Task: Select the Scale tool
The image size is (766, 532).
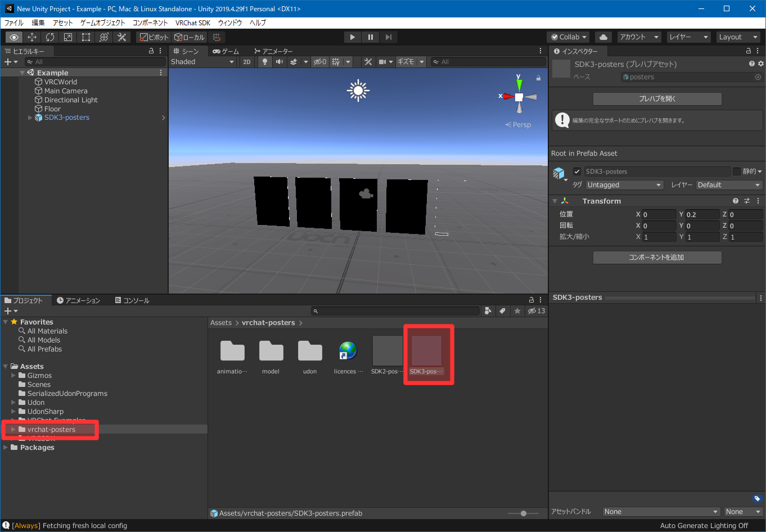Action: click(68, 37)
